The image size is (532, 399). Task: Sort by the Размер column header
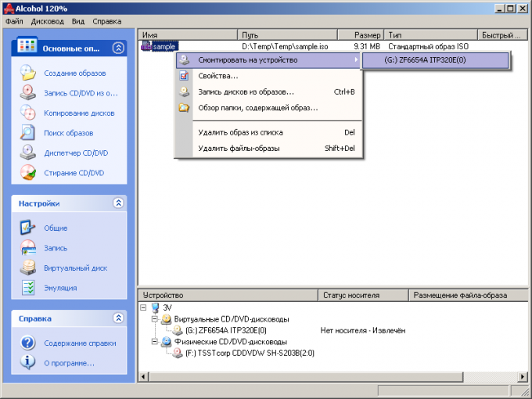[x=361, y=35]
